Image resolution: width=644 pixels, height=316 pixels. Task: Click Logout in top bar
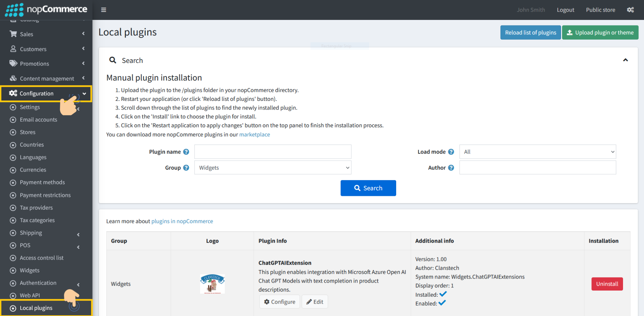(566, 10)
